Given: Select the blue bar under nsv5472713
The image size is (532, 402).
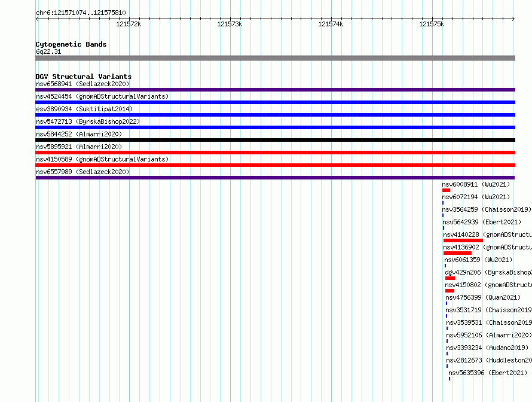Looking at the screenshot, I should [275, 127].
